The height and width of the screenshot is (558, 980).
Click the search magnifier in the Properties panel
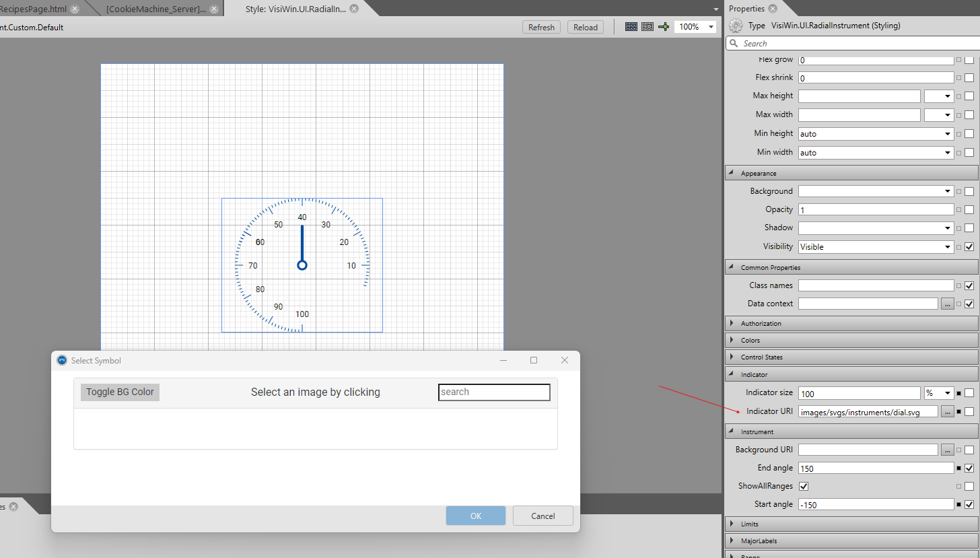tap(734, 43)
